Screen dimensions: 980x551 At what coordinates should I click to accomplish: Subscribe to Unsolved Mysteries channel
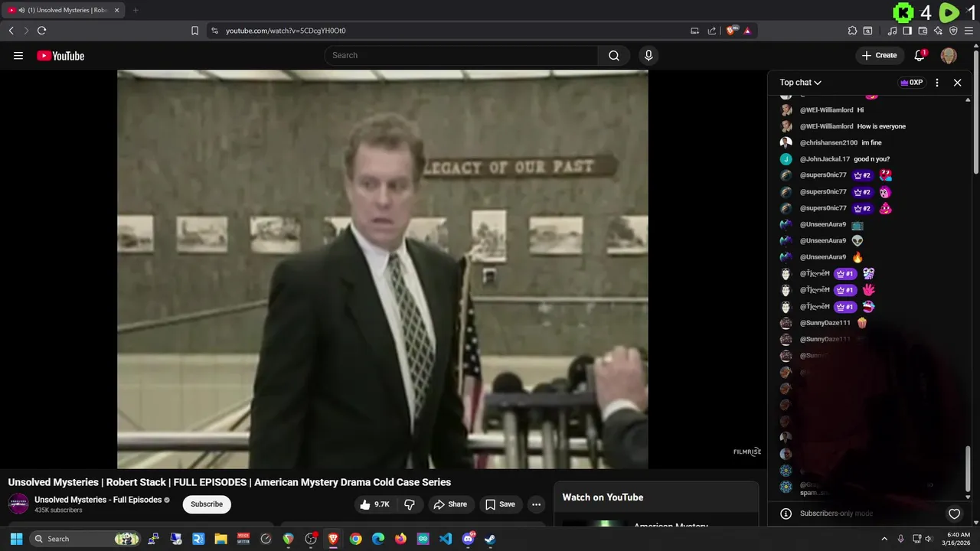207,504
